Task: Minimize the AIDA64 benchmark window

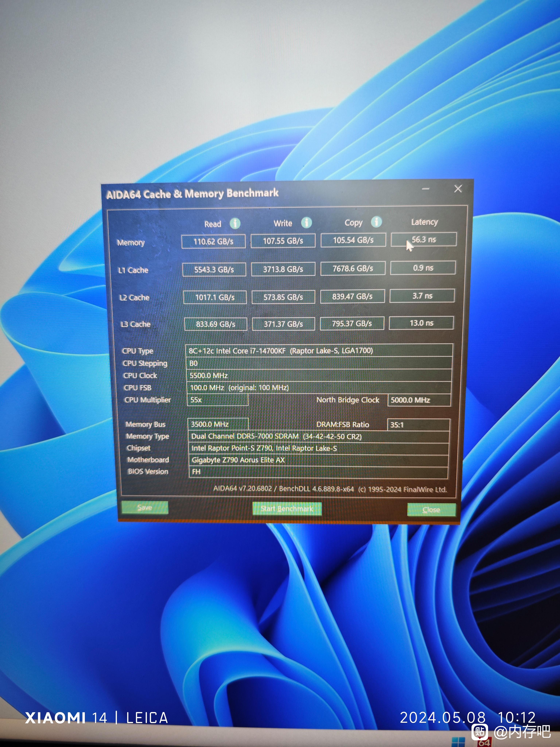Action: tap(426, 189)
